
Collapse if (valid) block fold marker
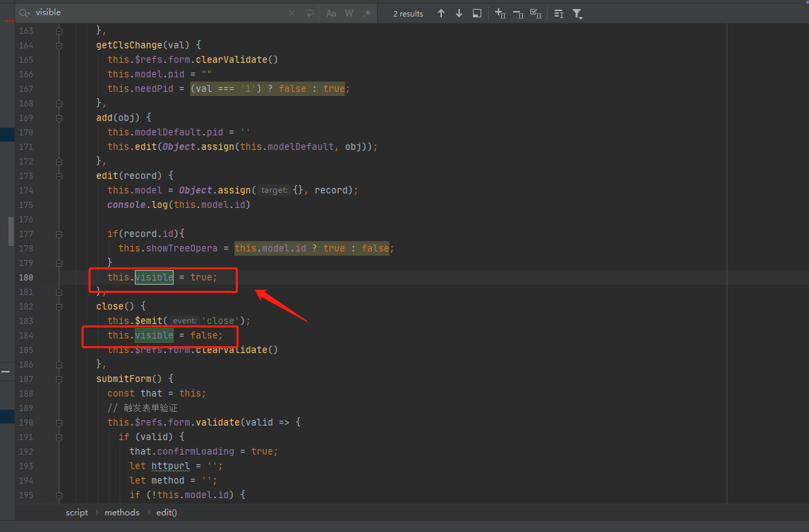tap(59, 437)
